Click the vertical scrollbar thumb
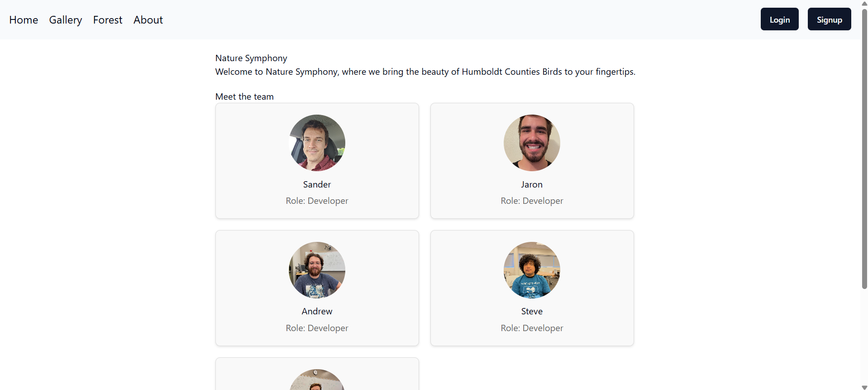Screen dimensions: 868x390 [x=864, y=149]
